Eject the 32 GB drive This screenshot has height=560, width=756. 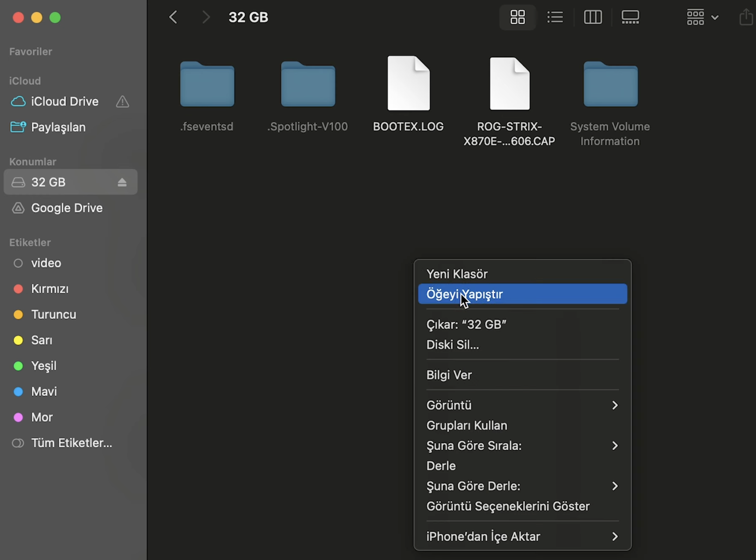tap(122, 182)
